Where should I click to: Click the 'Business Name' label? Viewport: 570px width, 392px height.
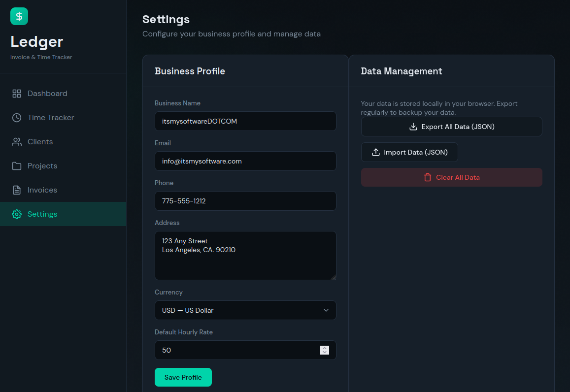tap(177, 103)
